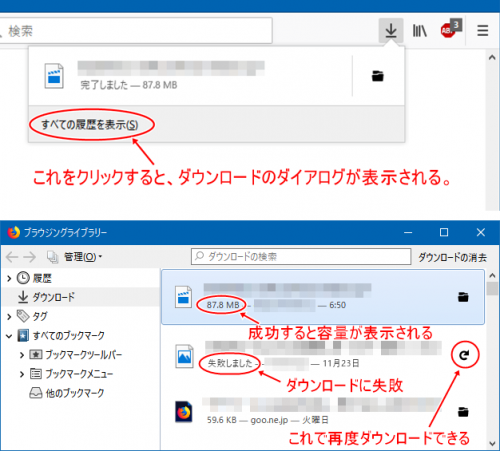Click 'すべての履歴を表示(S)' in downloads popup

click(x=89, y=125)
